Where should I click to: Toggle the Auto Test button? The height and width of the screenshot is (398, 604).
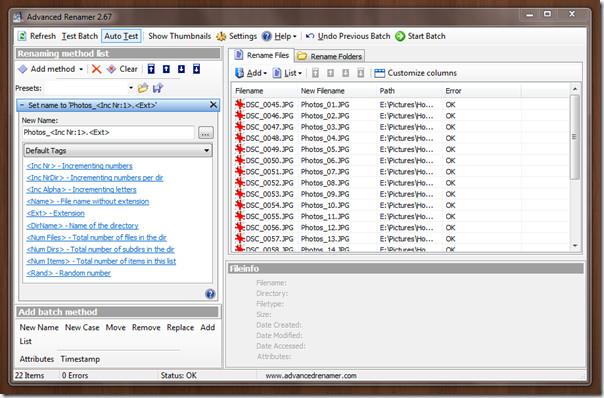pyautogui.click(x=121, y=36)
